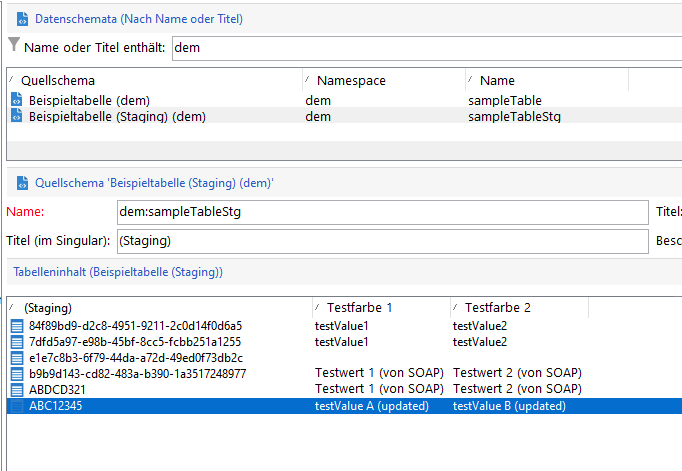Screen dimensions: 682x471
Task: Click row icon for e1e7c8b3 record
Action: 17,357
